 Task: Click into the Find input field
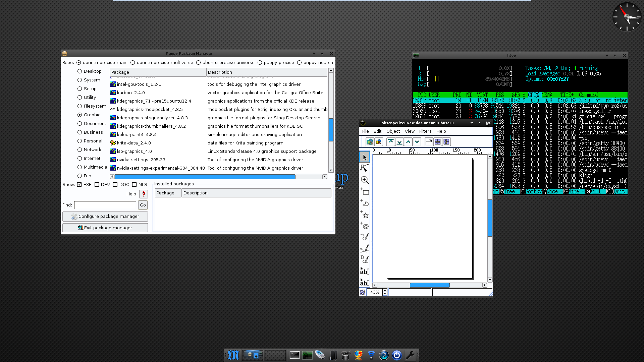[x=105, y=205]
